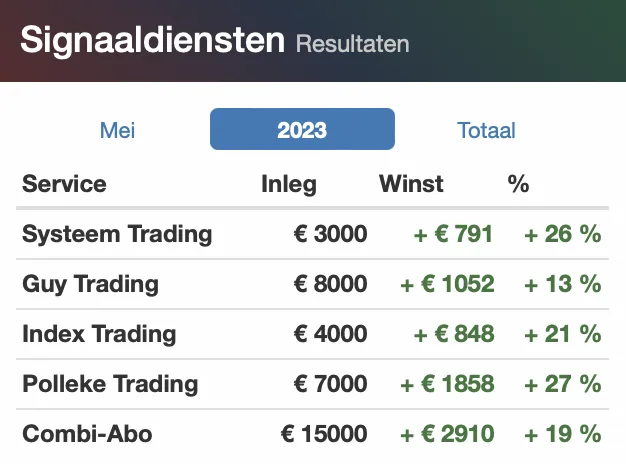The height and width of the screenshot is (464, 626).
Task: Open the Totaal tab
Action: [486, 130]
